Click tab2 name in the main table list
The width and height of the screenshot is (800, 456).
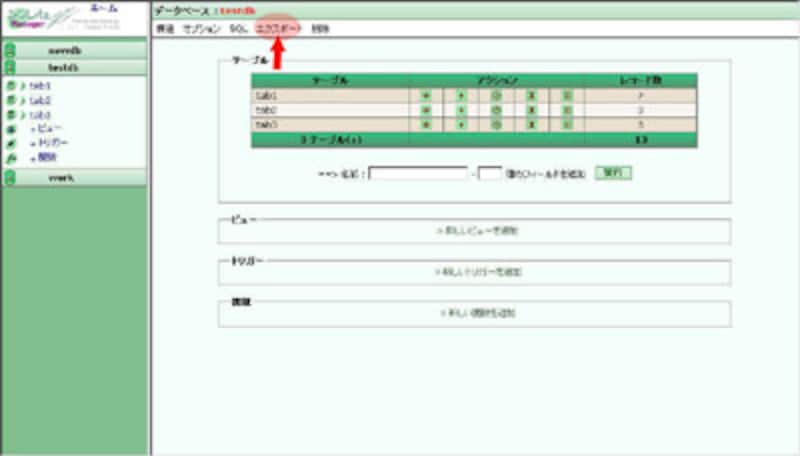(266, 110)
